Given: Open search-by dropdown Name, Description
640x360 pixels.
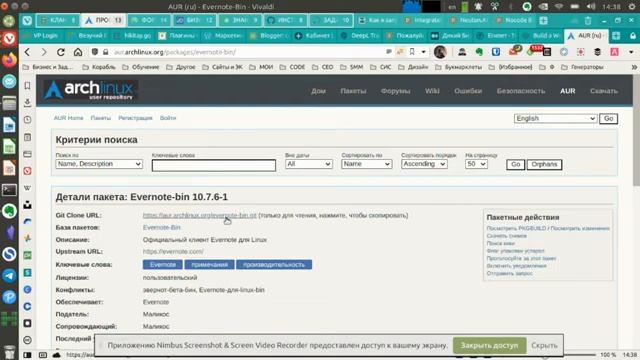Looking at the screenshot, I should click(99, 164).
